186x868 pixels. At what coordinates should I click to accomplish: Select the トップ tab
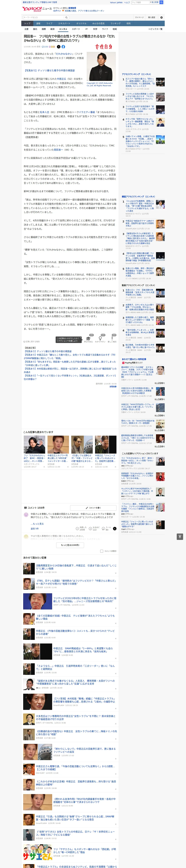(27, 24)
